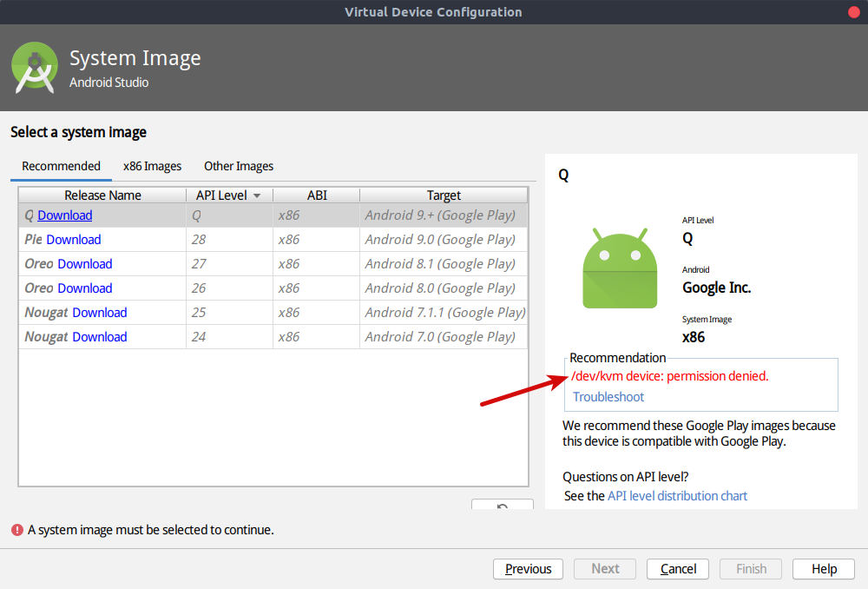Open the API level distribution chart link

[x=677, y=496]
